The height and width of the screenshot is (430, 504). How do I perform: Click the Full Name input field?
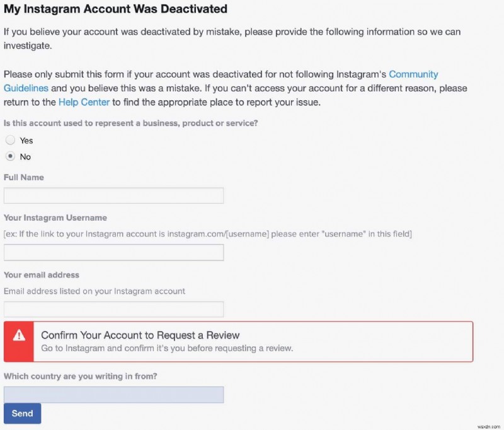coord(113,195)
